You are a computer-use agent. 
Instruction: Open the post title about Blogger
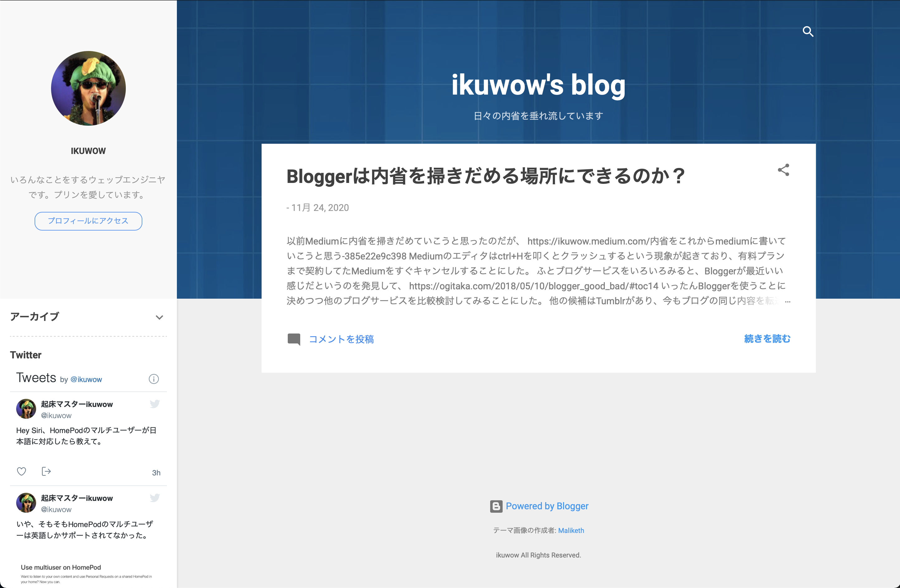485,176
